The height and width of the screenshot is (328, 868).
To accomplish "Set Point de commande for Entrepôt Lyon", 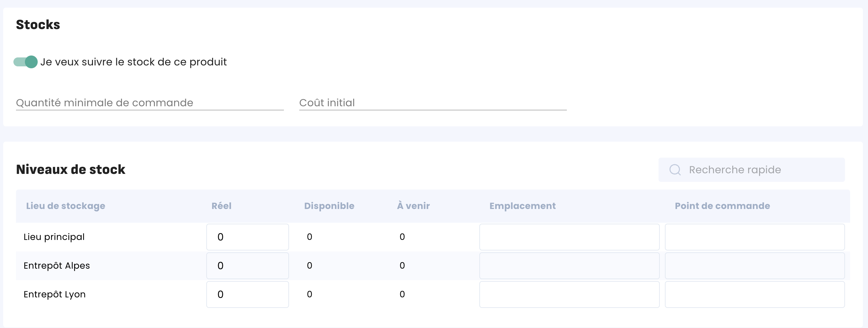I will pyautogui.click(x=754, y=294).
